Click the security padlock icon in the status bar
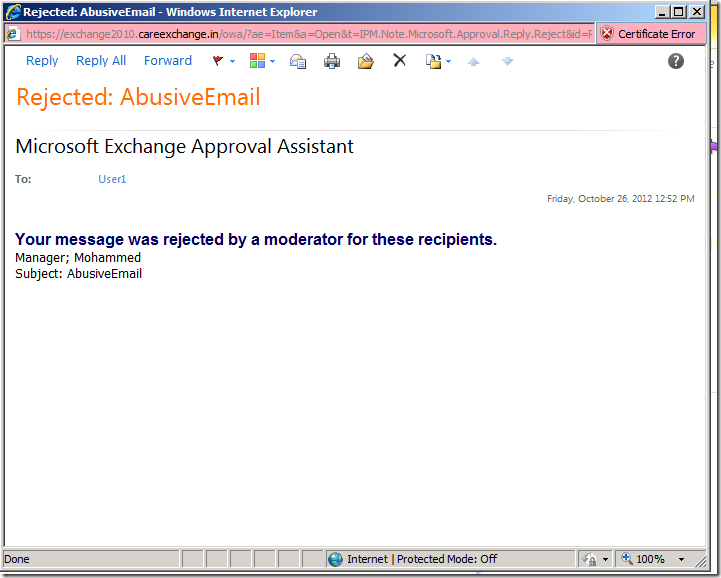This screenshot has height=578, width=721. (x=589, y=559)
